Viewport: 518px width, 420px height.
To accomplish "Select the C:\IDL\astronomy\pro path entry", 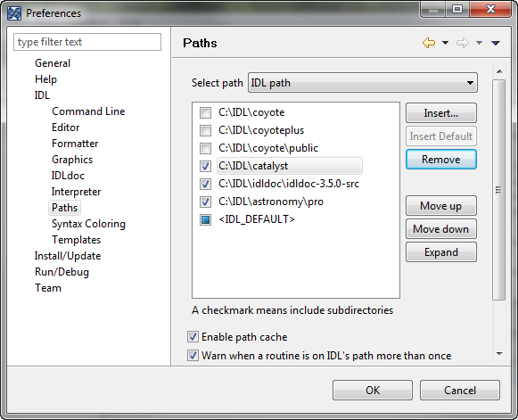I will pos(271,202).
